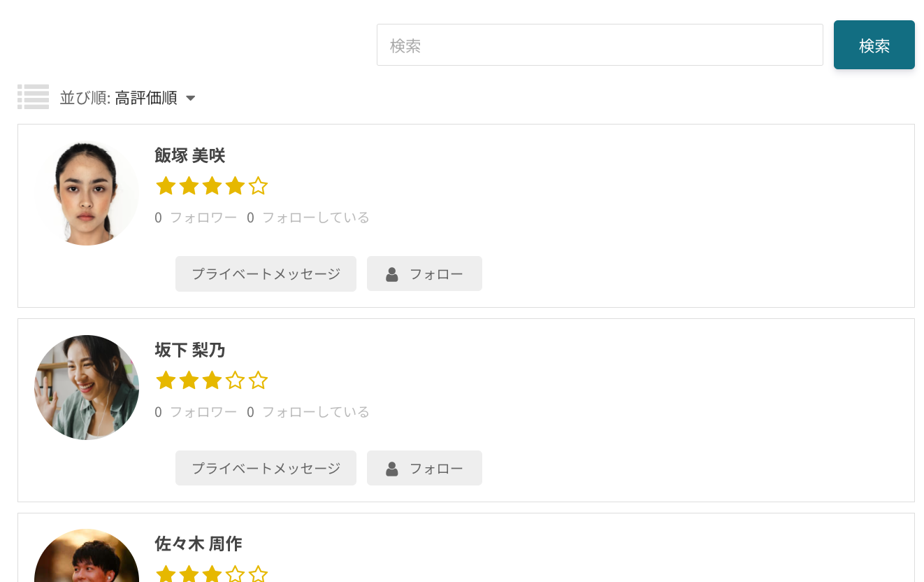Click the person icon in 坂下 梨乃's フォロー button

tap(392, 469)
